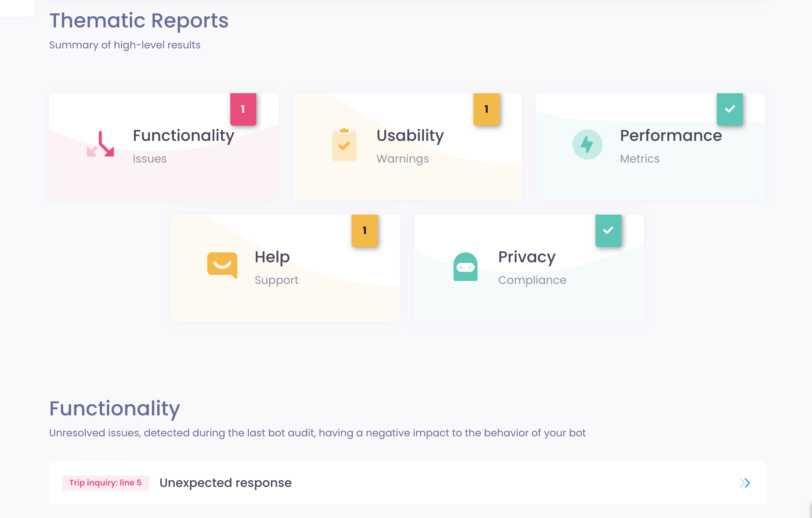Click the yellow badge showing 1 on Usability
812x518 pixels.
pos(486,109)
